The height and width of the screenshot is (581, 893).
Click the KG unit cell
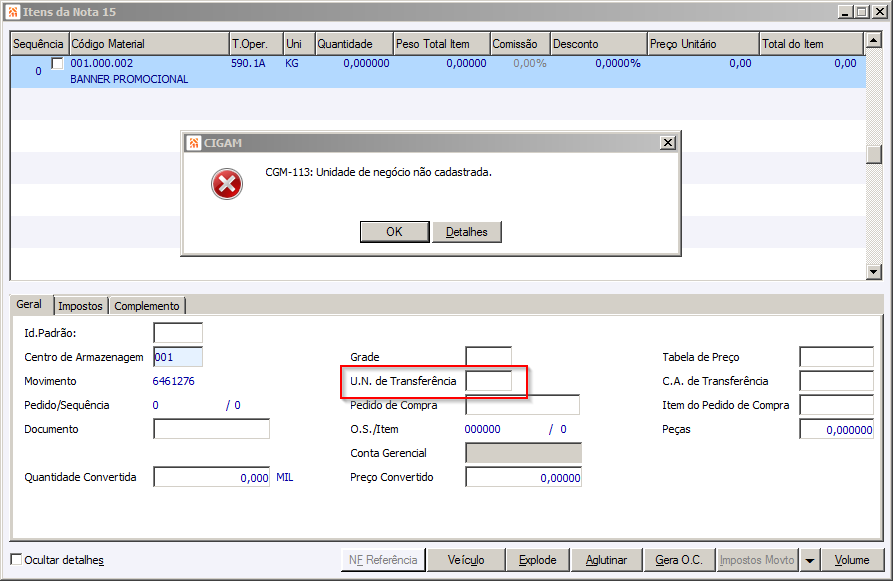(292, 63)
